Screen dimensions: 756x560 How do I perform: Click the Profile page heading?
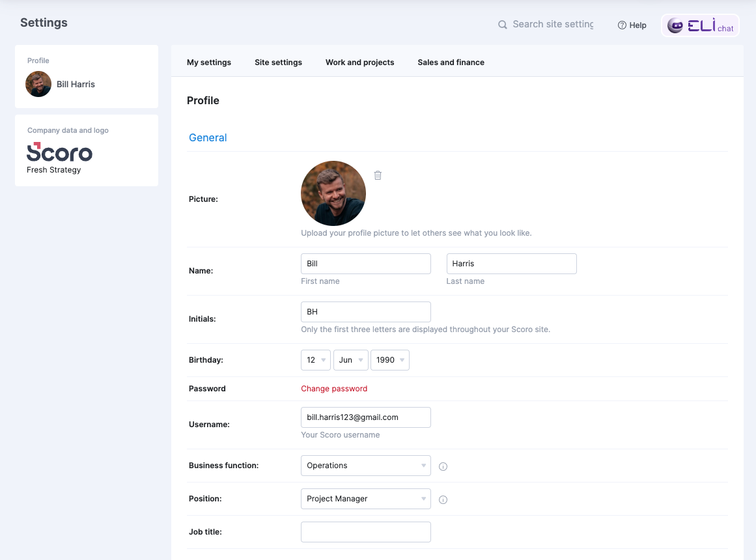click(x=203, y=100)
